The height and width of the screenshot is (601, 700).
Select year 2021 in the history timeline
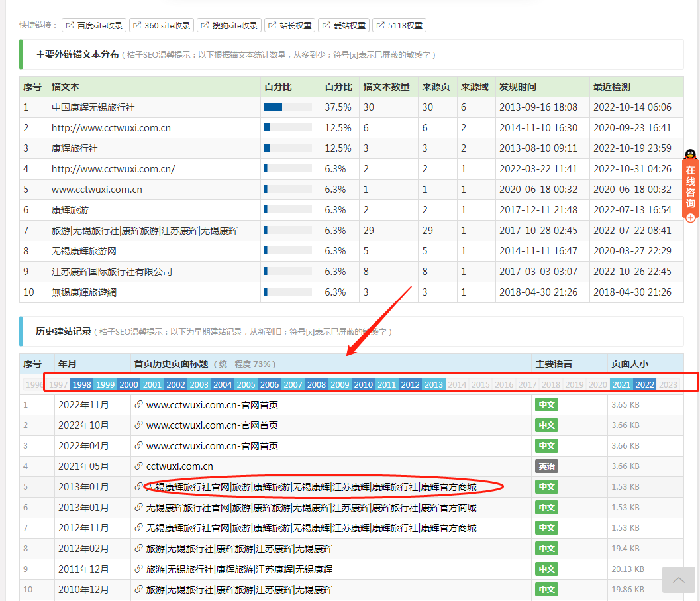[621, 384]
